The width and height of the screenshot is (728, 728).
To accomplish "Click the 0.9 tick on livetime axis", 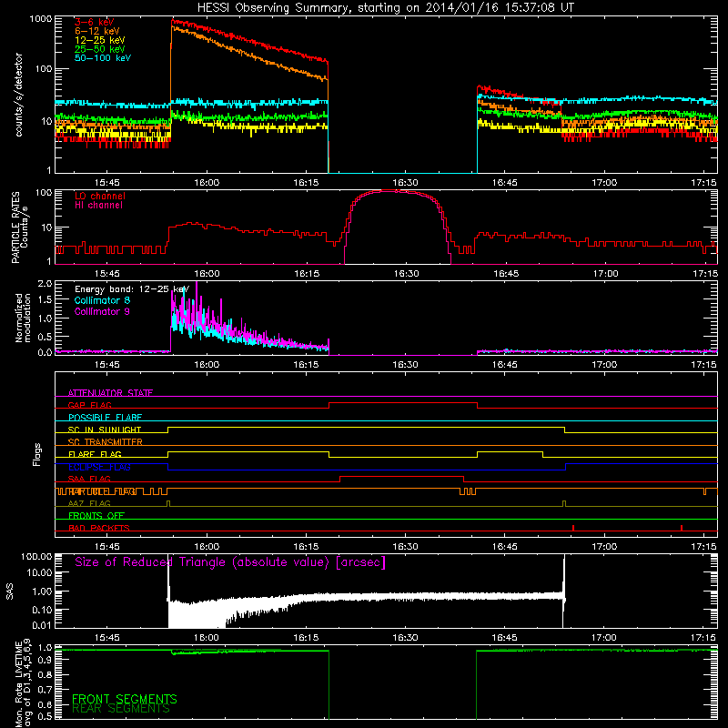I will click(x=45, y=661).
